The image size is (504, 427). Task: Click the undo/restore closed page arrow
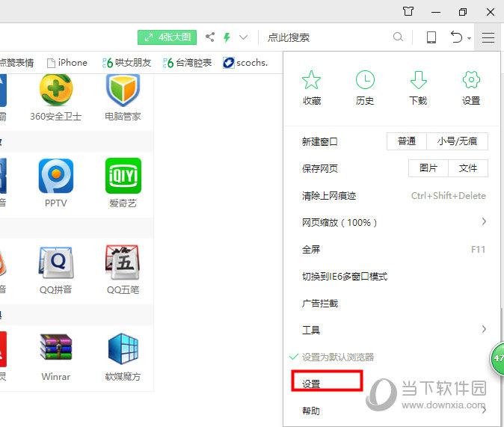click(x=456, y=37)
